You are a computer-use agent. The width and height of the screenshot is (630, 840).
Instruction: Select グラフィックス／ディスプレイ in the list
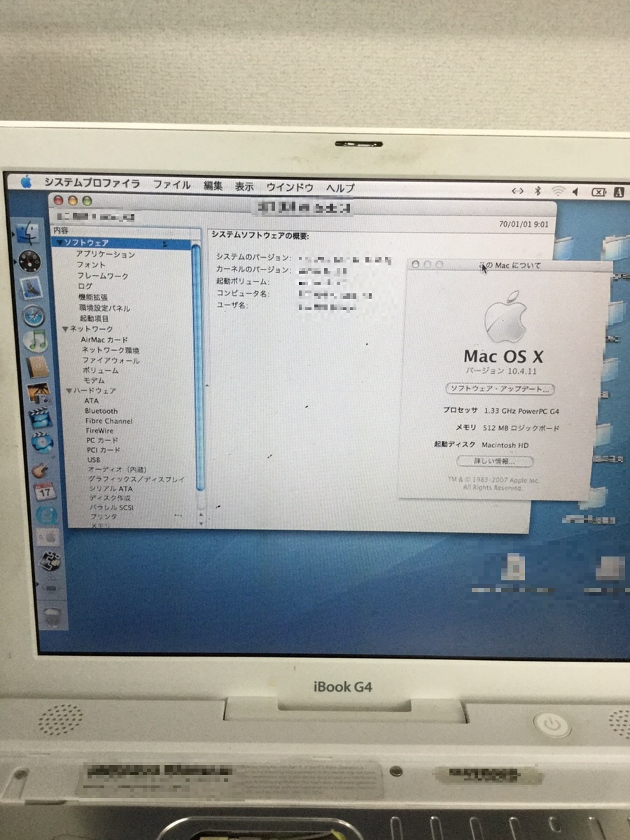tap(136, 480)
